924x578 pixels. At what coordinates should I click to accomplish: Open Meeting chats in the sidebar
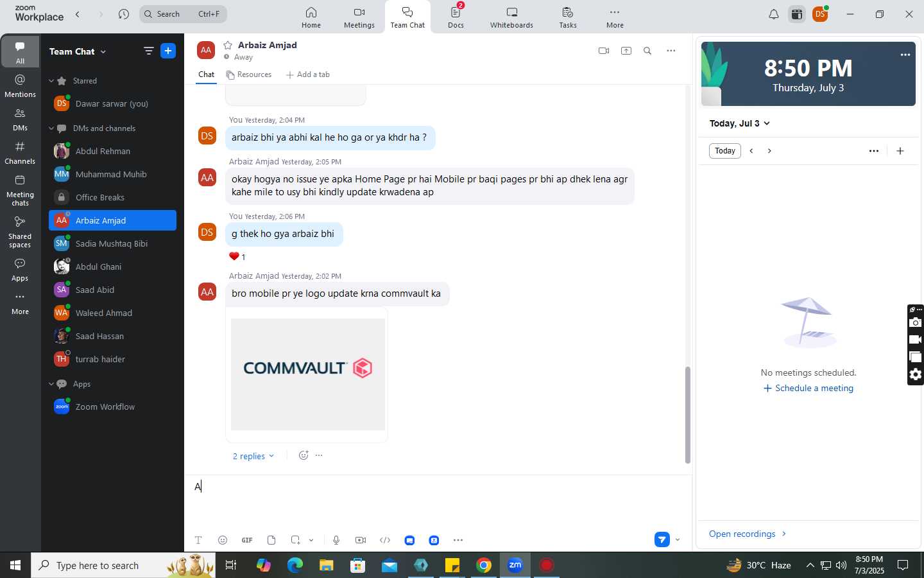[20, 190]
